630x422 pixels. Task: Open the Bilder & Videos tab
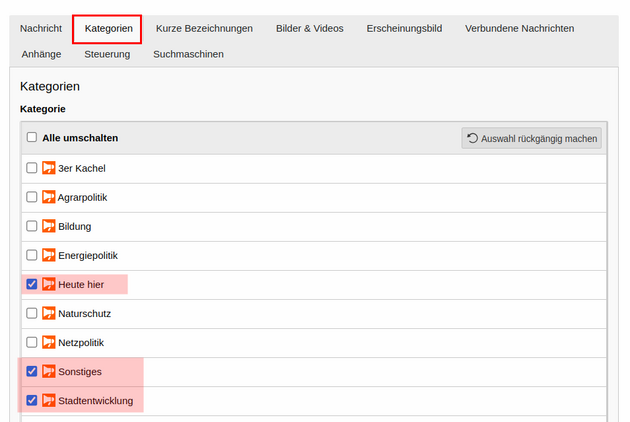[309, 29]
